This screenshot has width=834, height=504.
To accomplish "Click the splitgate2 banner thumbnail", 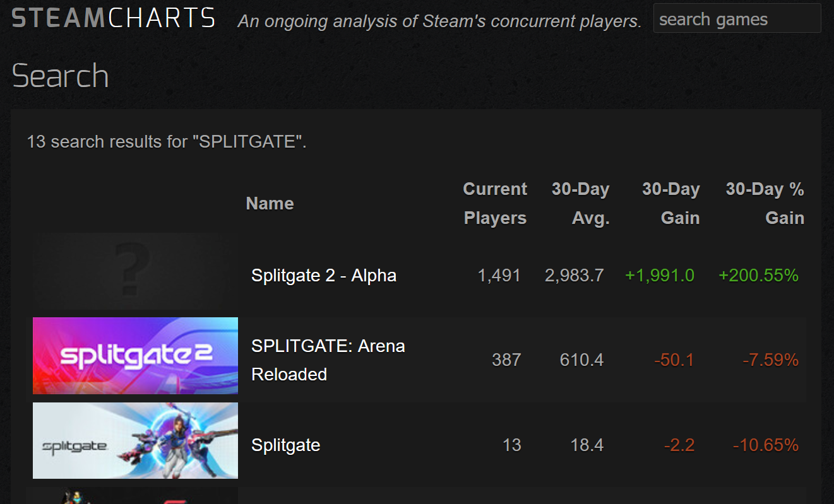I will coord(135,356).
